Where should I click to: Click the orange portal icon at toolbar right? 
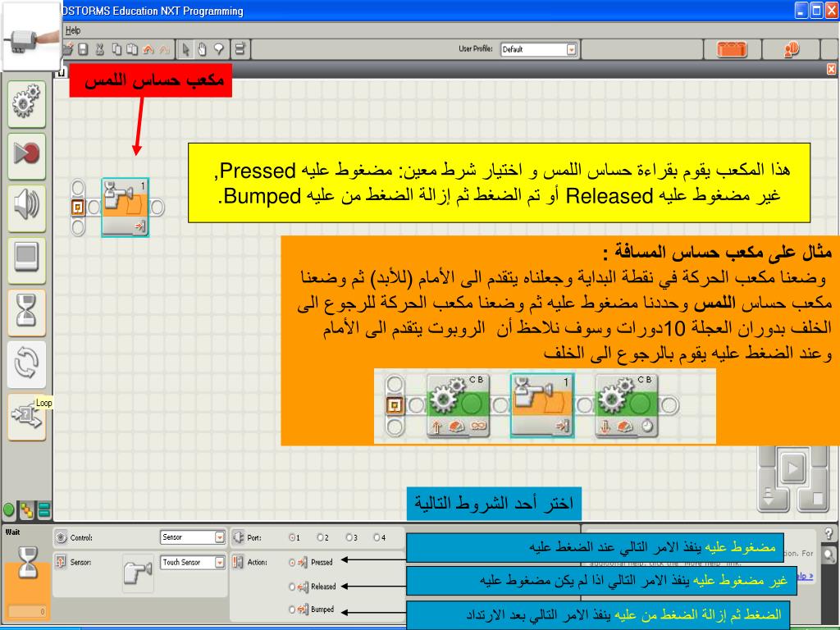[x=792, y=50]
